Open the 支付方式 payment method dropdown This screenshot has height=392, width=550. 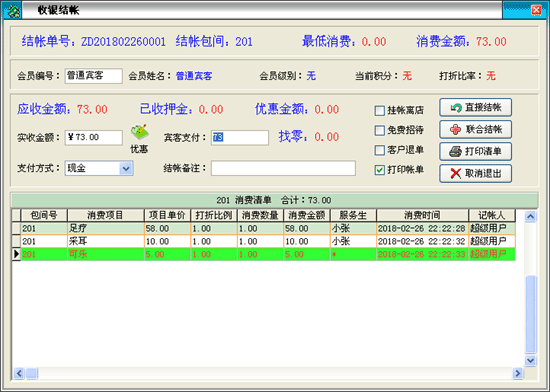coord(126,169)
